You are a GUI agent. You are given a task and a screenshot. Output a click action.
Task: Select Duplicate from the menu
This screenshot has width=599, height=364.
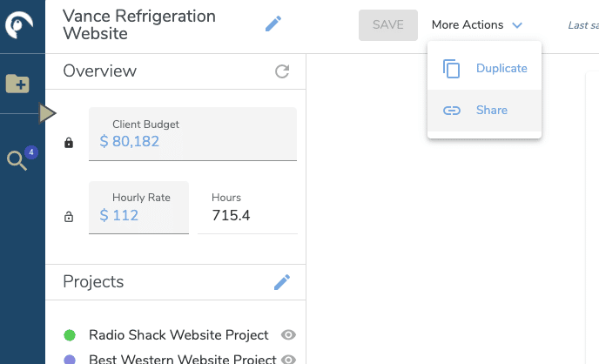click(x=501, y=69)
